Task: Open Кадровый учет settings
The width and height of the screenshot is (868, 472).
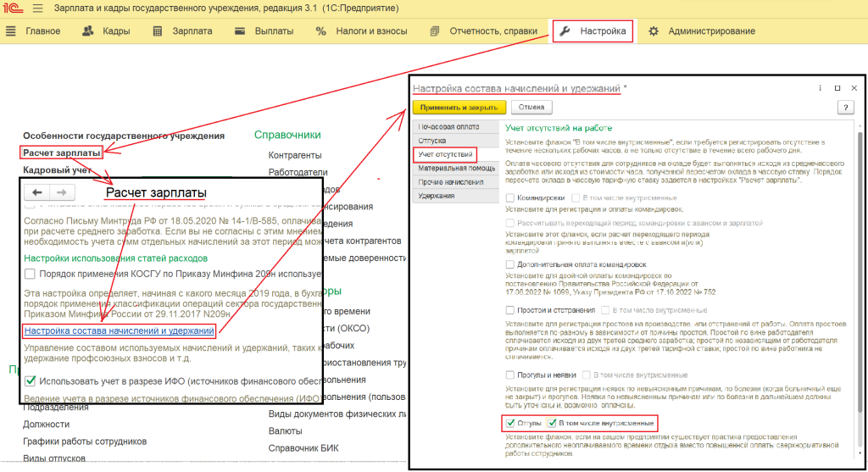Action: click(x=57, y=169)
